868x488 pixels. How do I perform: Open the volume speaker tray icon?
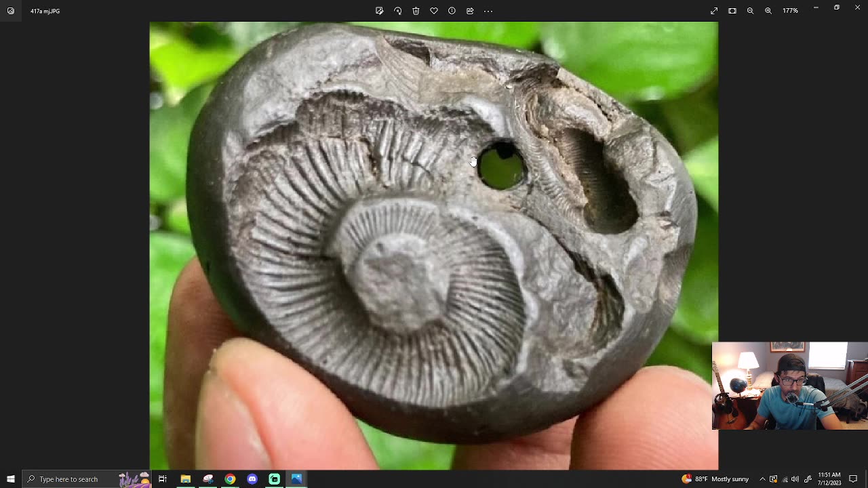tap(795, 479)
